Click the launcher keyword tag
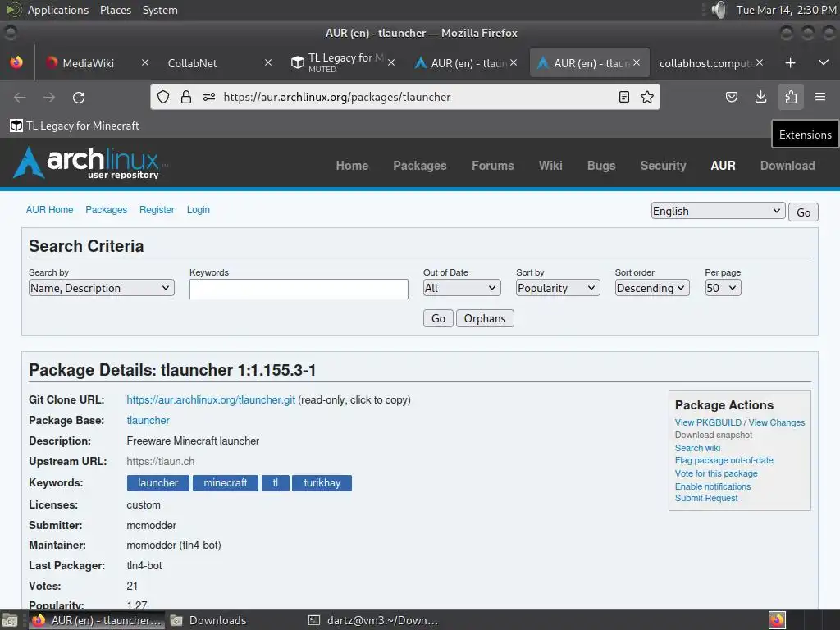 [158, 483]
